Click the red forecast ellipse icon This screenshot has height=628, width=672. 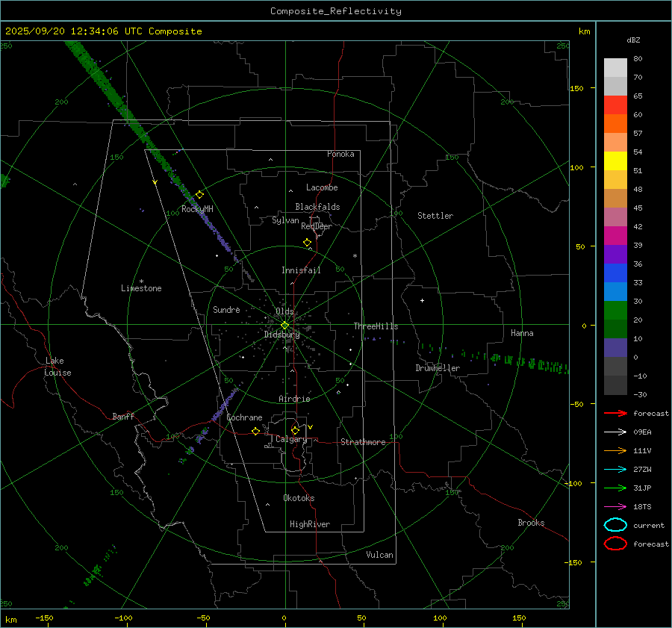point(615,544)
